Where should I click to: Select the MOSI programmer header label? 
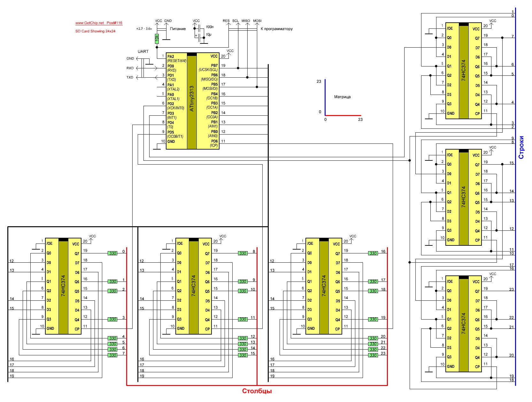coord(257,21)
